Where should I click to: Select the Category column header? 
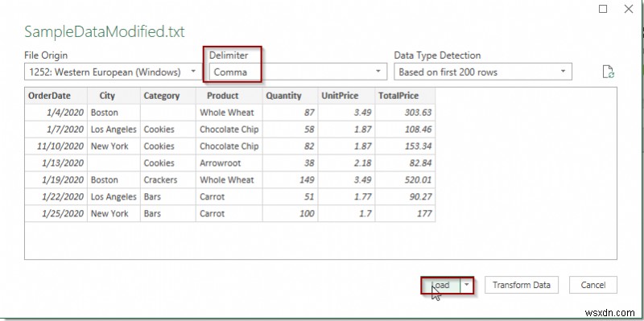pos(168,96)
